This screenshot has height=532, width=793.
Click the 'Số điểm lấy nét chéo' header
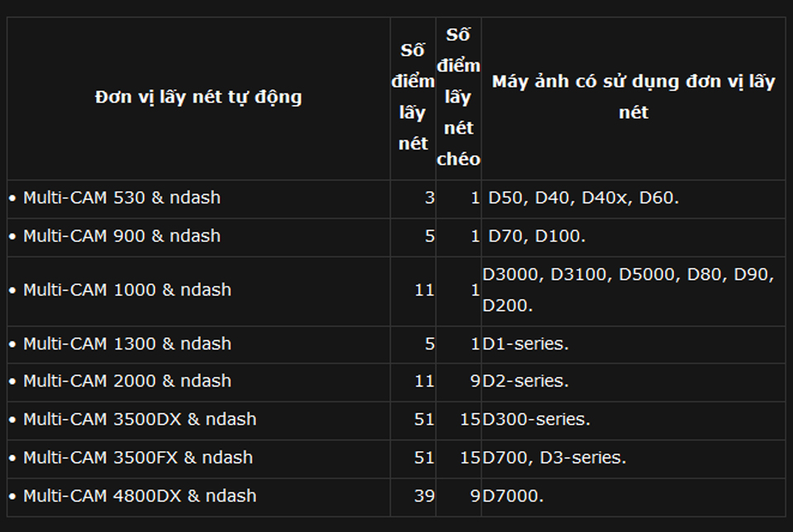458,97
